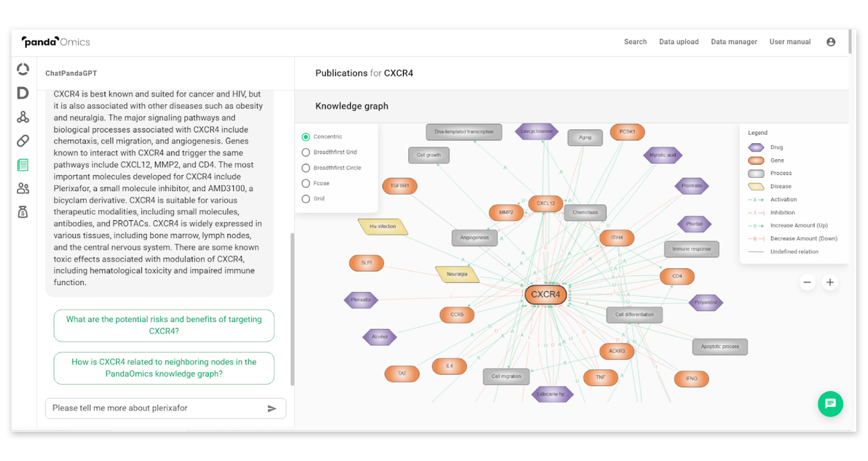Choose the Fcose graph layout
Image resolution: width=868 pixels, height=461 pixels.
point(306,183)
